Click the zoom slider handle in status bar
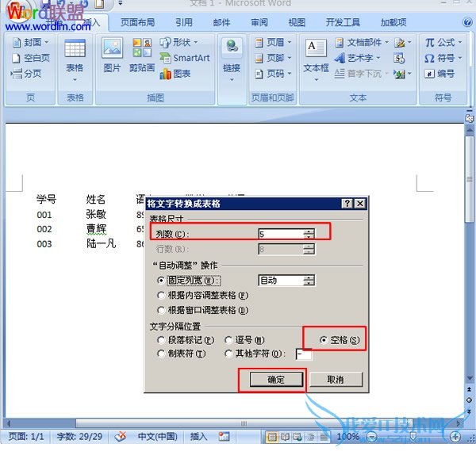This screenshot has width=476, height=451. 413,437
